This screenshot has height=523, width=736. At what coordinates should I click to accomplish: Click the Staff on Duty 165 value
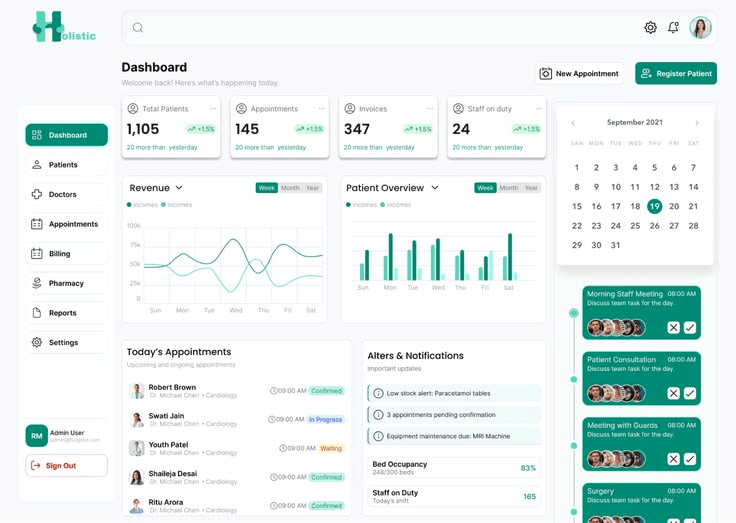click(529, 496)
